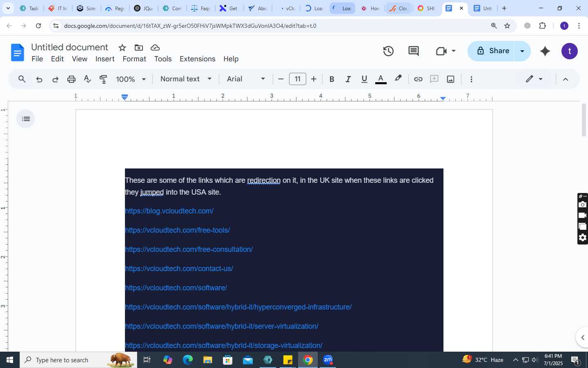
Task: Open the editing mode dropdown
Action: [534, 79]
